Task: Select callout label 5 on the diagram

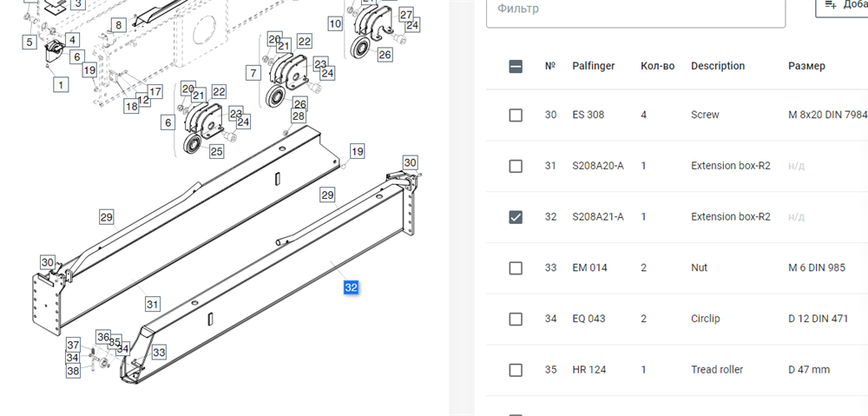Action: click(30, 42)
